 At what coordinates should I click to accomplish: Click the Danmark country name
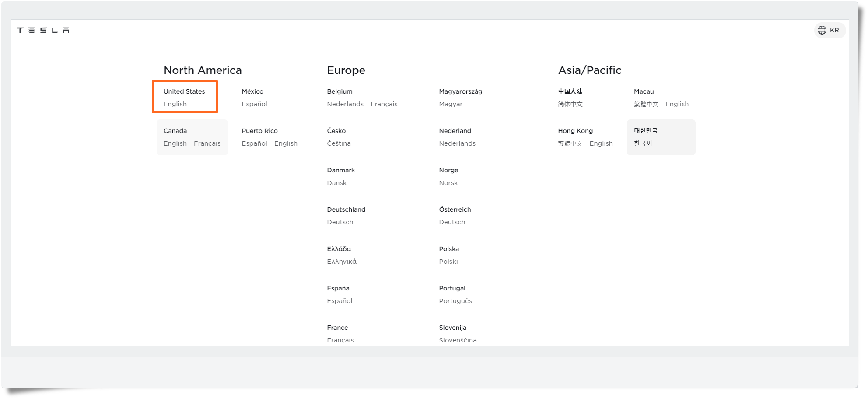point(341,170)
